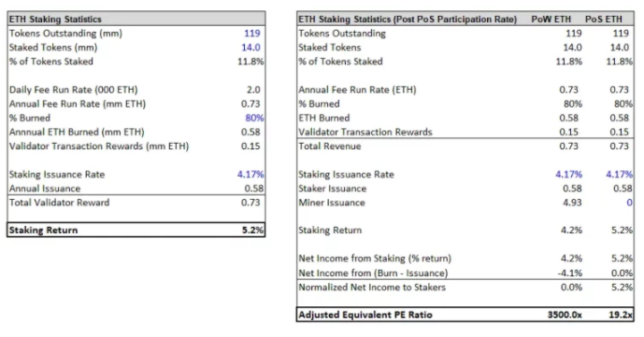Select the Total Revenue PoW value 0.73

tap(568, 147)
